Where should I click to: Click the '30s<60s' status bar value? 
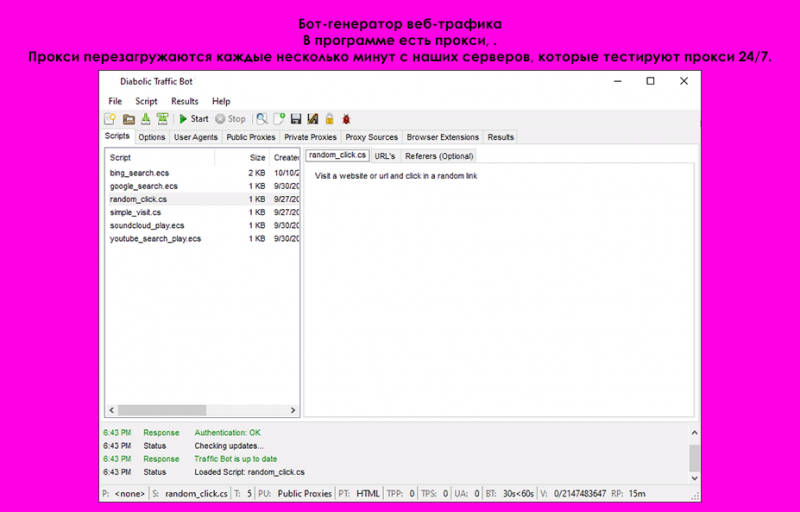coord(518,494)
